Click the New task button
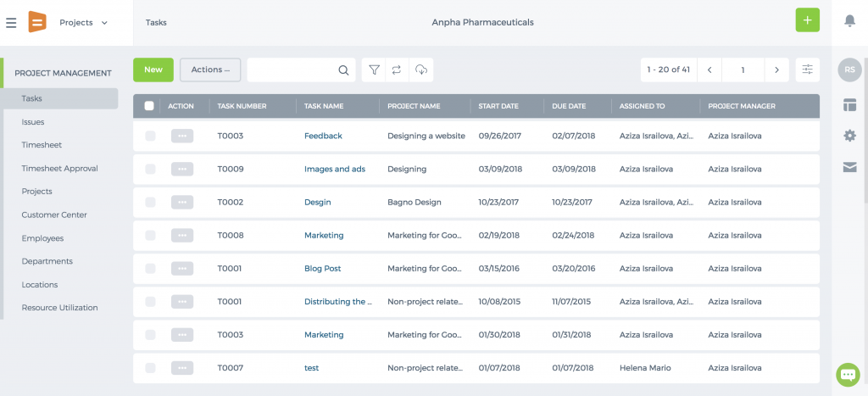 click(x=153, y=70)
